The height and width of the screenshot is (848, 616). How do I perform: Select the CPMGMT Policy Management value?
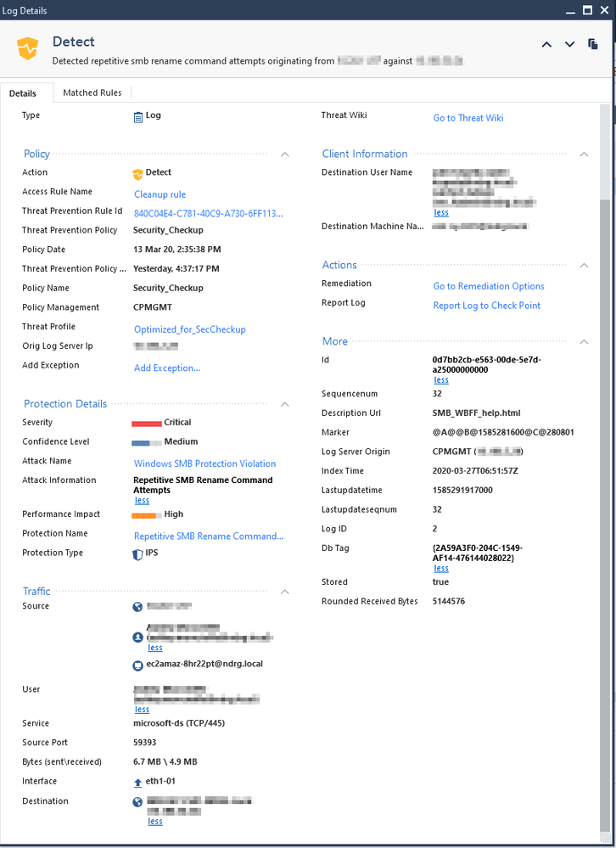153,307
